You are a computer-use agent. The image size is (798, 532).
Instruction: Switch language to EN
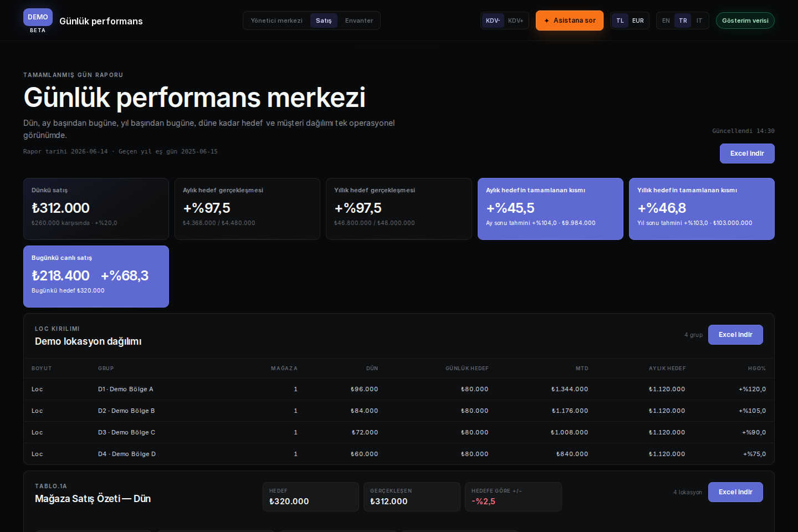pos(666,21)
